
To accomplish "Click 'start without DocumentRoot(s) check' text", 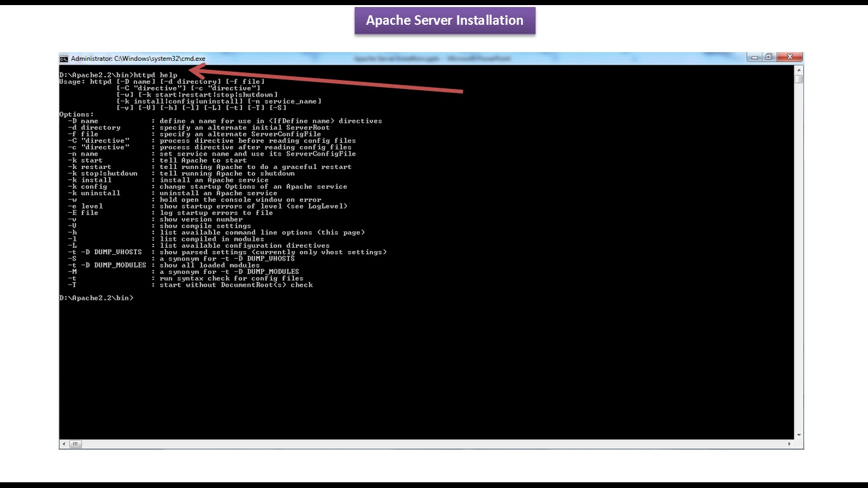I will click(236, 285).
